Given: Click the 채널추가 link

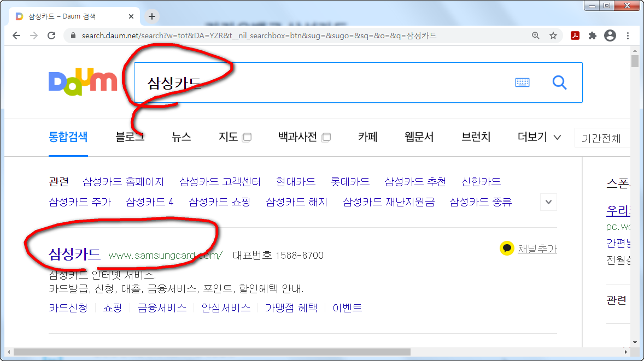Looking at the screenshot, I should 537,248.
